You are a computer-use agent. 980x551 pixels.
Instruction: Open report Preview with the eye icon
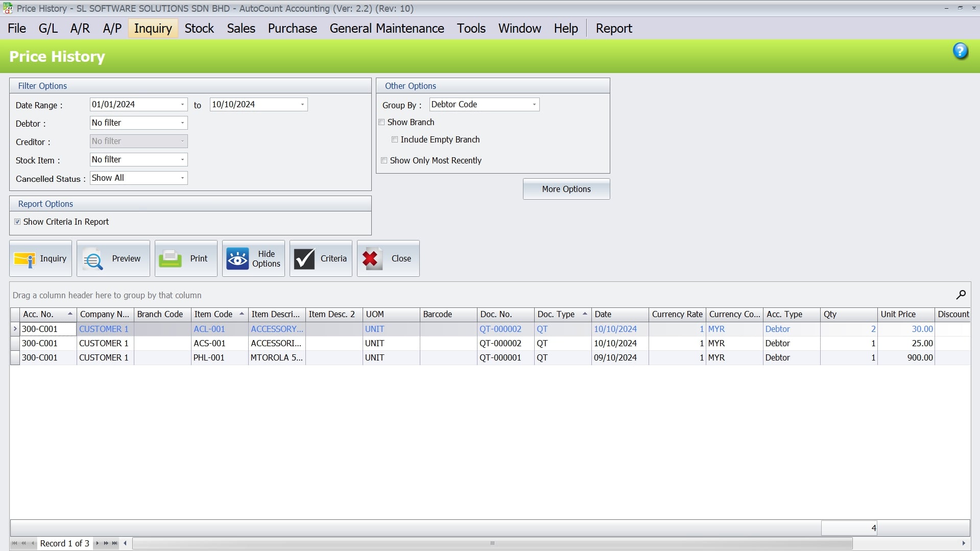[113, 258]
